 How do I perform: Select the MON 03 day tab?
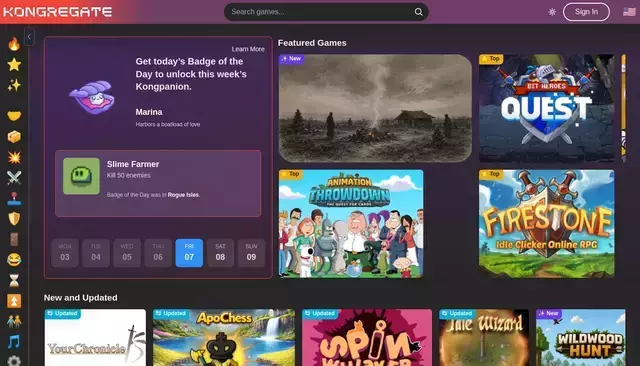(65, 253)
